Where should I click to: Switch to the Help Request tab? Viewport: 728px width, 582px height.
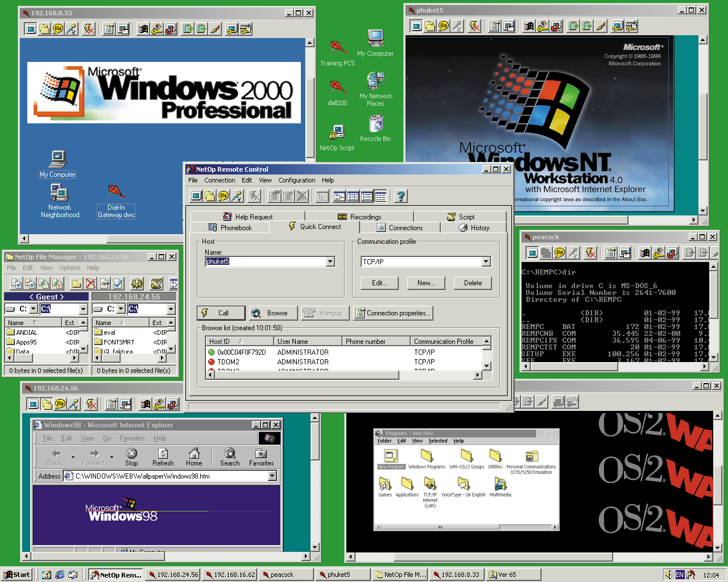(x=247, y=217)
